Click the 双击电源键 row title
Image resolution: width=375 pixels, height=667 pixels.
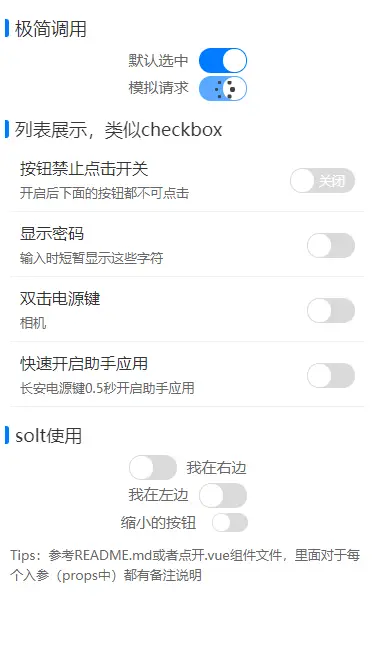(x=60, y=299)
